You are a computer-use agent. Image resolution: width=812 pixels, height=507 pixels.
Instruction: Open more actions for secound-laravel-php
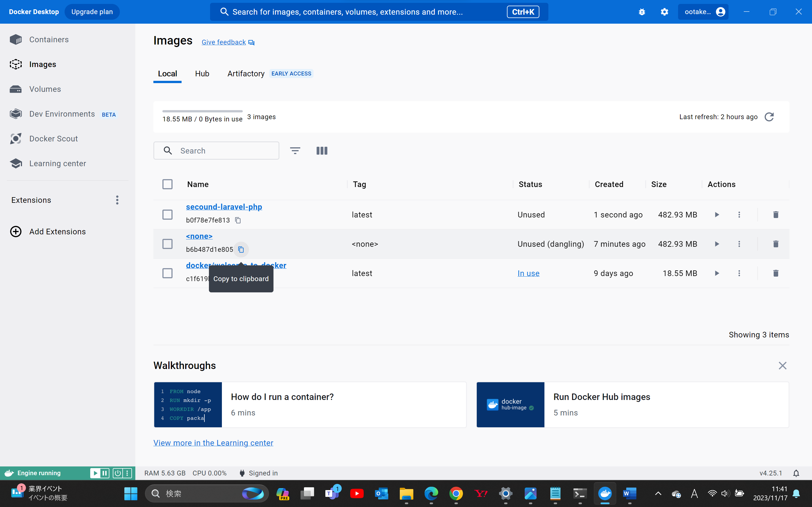[x=739, y=215]
